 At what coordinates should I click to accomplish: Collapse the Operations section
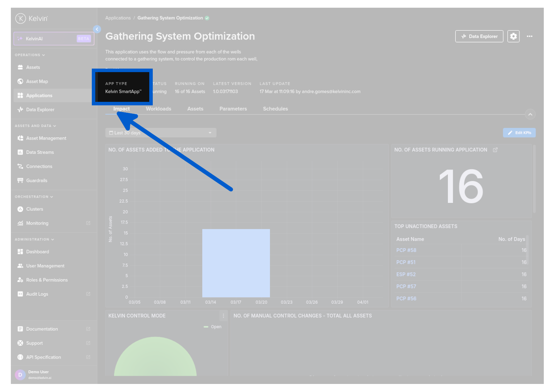pos(30,55)
